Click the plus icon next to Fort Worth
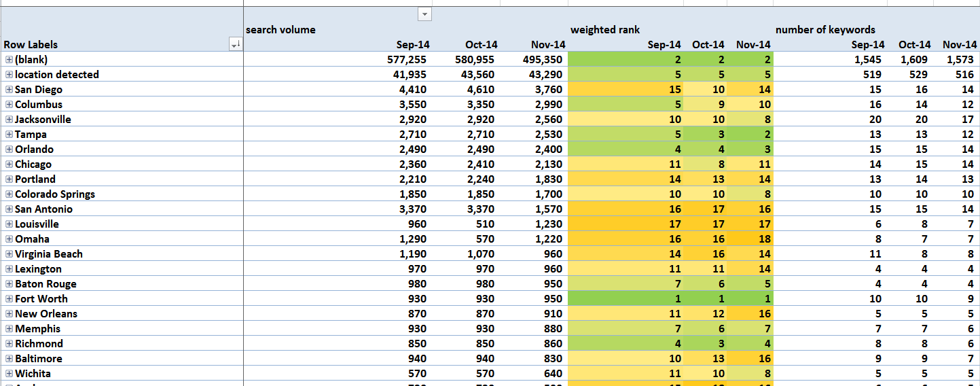980x386 pixels. [10, 299]
